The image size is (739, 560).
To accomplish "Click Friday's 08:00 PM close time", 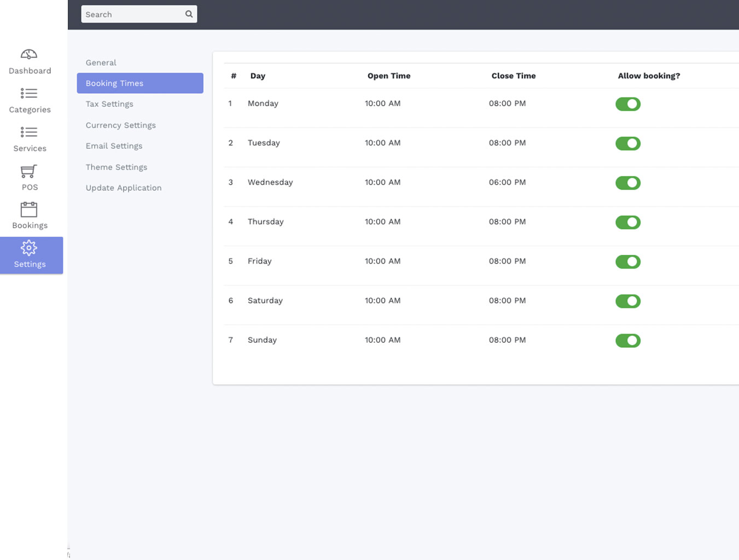I will point(508,261).
